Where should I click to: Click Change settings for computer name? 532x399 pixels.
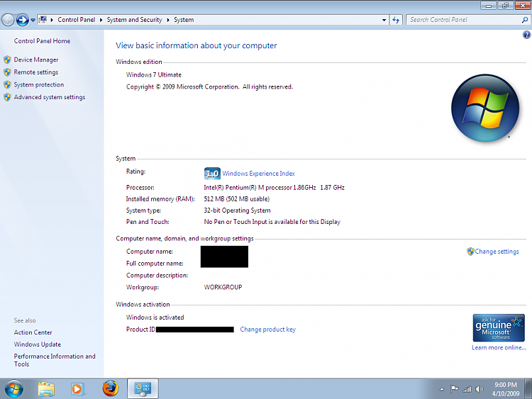click(x=497, y=252)
